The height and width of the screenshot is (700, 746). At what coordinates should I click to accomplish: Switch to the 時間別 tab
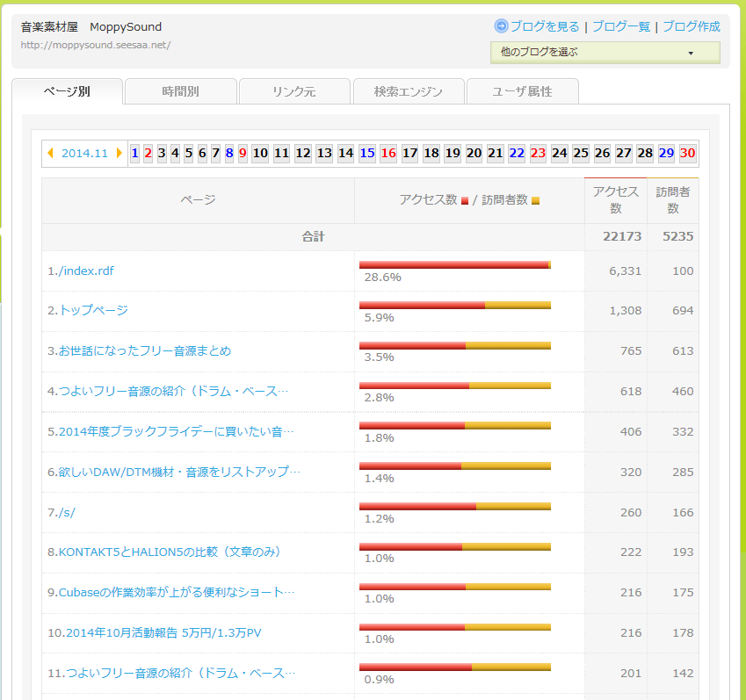click(181, 91)
